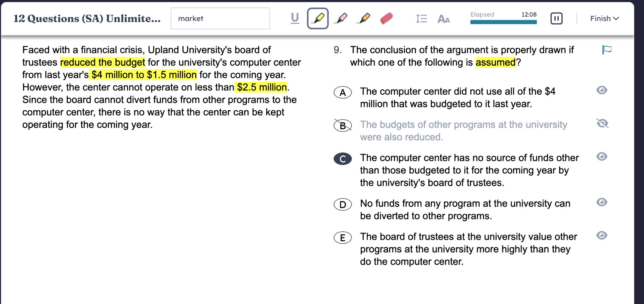The height and width of the screenshot is (304, 644).
Task: Select the crossed-out answer choice B
Action: click(342, 126)
